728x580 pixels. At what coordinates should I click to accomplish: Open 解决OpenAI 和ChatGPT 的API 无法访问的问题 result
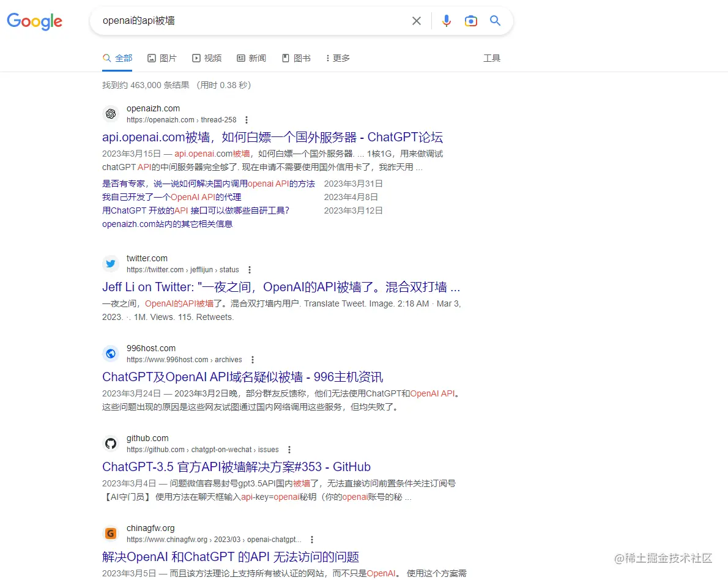pyautogui.click(x=231, y=557)
